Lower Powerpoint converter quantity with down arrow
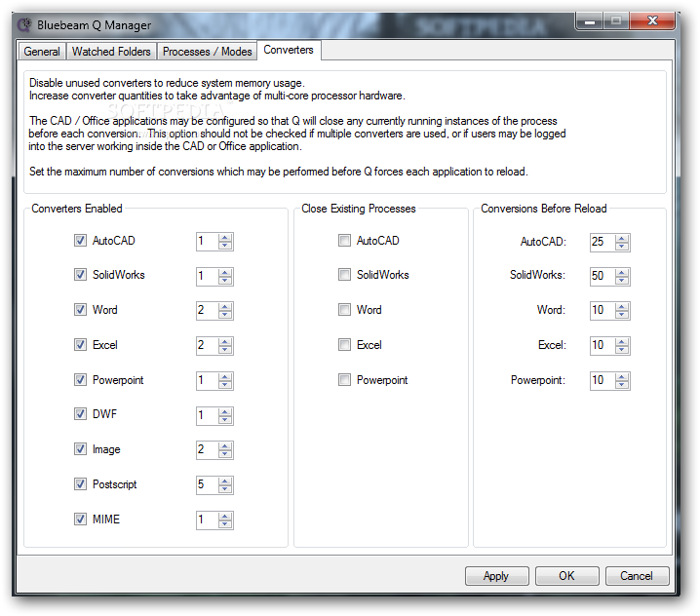700x616 pixels. click(225, 385)
